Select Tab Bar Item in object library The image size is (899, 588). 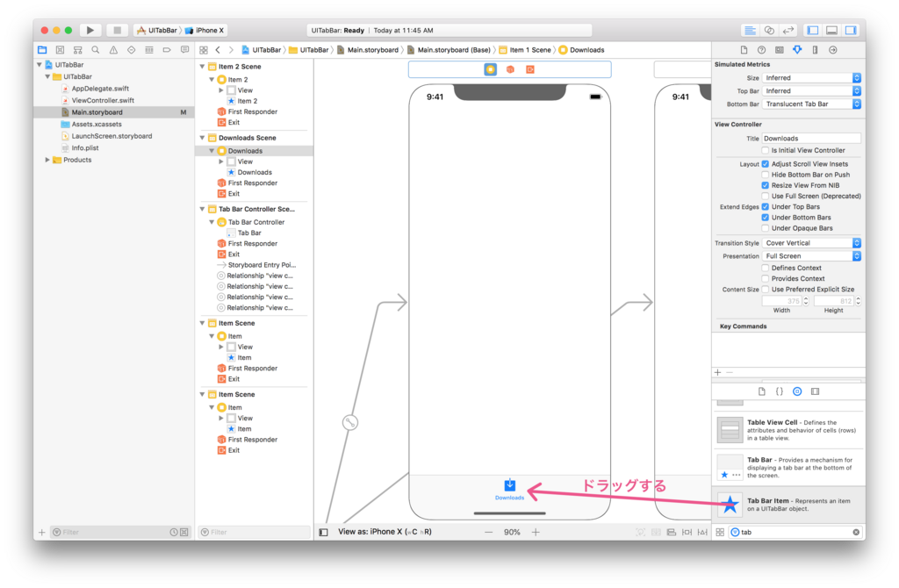(789, 505)
